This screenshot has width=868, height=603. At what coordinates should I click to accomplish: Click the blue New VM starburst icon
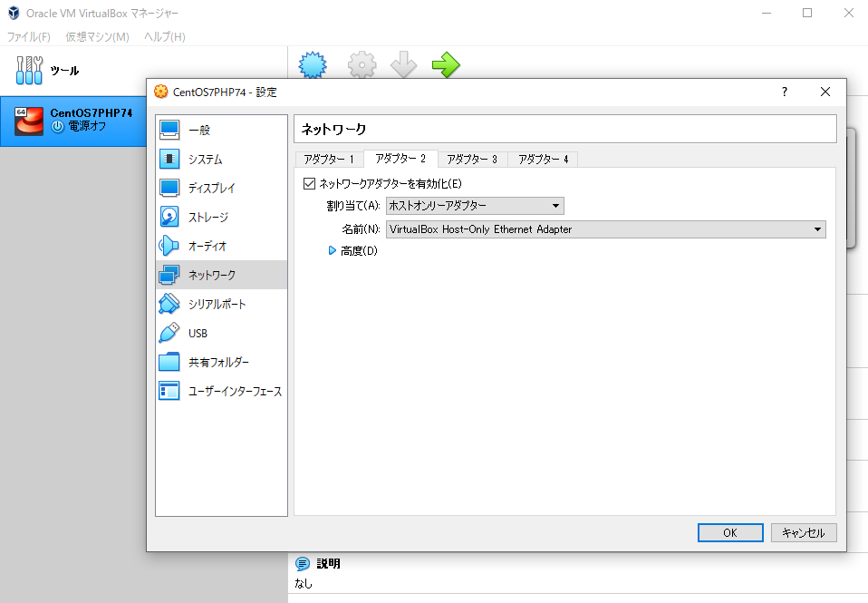313,65
